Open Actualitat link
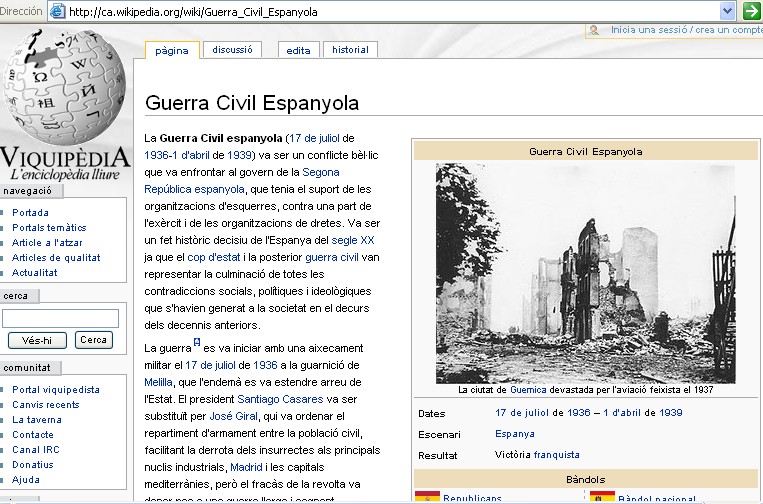This screenshot has width=763, height=504. [x=35, y=272]
